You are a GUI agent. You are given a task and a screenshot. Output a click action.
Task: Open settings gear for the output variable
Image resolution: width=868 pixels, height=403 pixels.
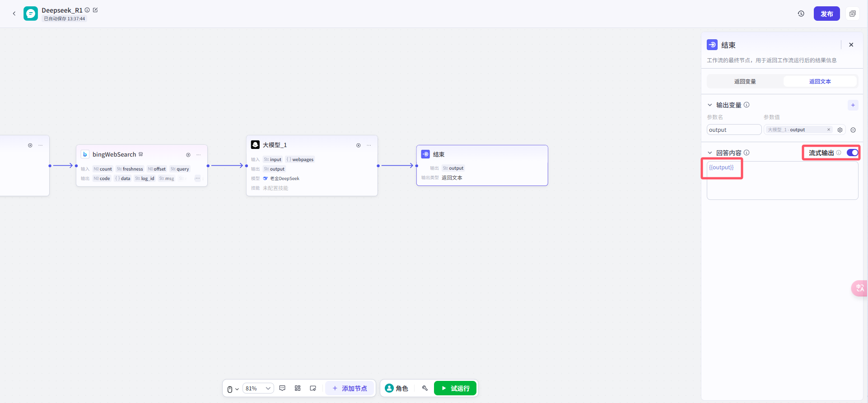[840, 130]
